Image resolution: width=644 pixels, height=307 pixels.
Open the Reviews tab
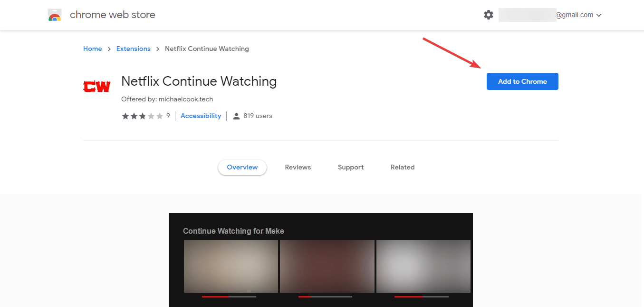pyautogui.click(x=298, y=168)
